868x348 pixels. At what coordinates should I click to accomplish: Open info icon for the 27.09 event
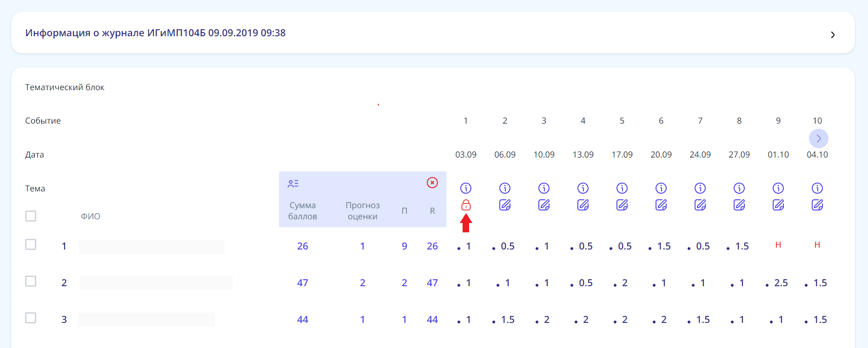tap(739, 188)
